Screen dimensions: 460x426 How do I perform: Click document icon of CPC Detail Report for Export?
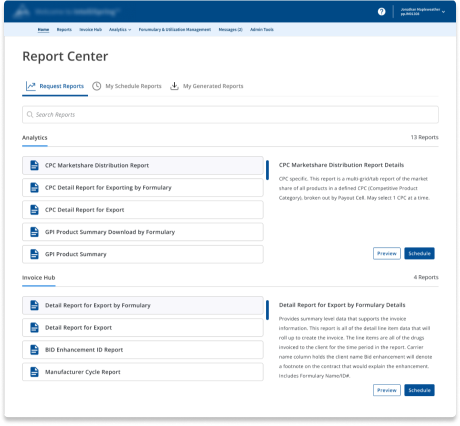34,210
